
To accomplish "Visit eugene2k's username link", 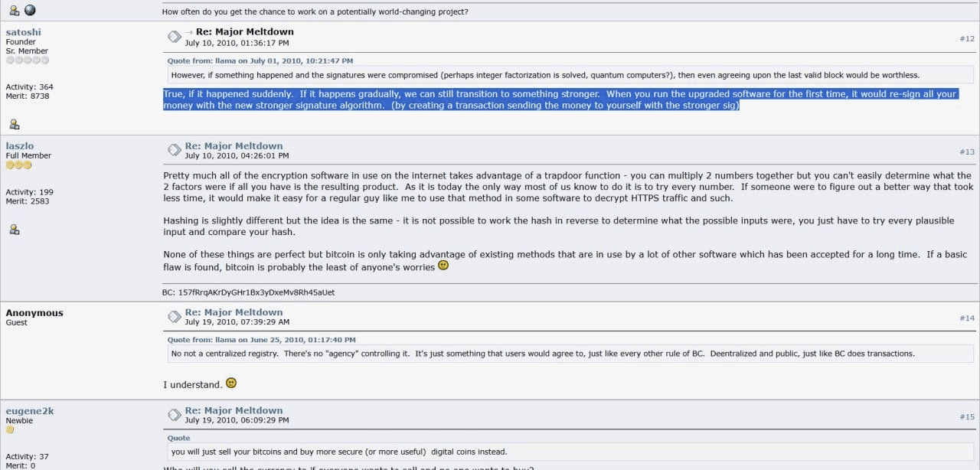I will pos(30,411).
